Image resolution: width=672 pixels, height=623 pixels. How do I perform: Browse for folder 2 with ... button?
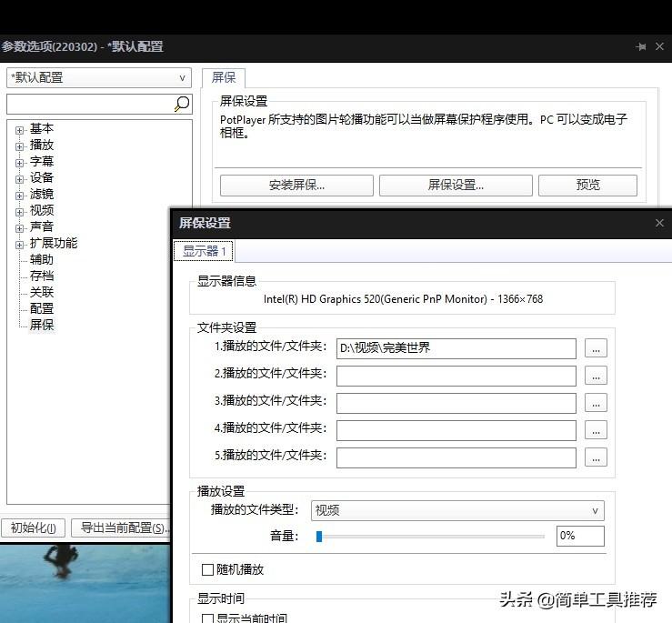[x=596, y=376]
